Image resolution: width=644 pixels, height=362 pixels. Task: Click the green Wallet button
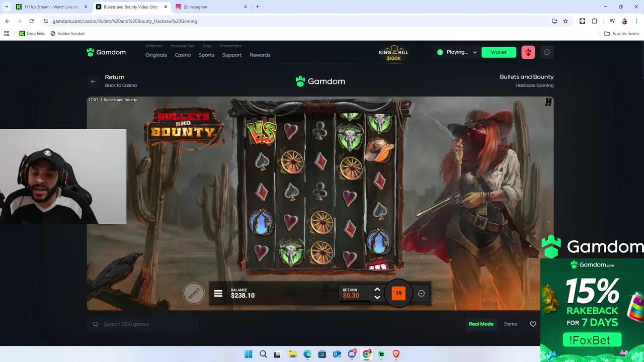coord(499,52)
